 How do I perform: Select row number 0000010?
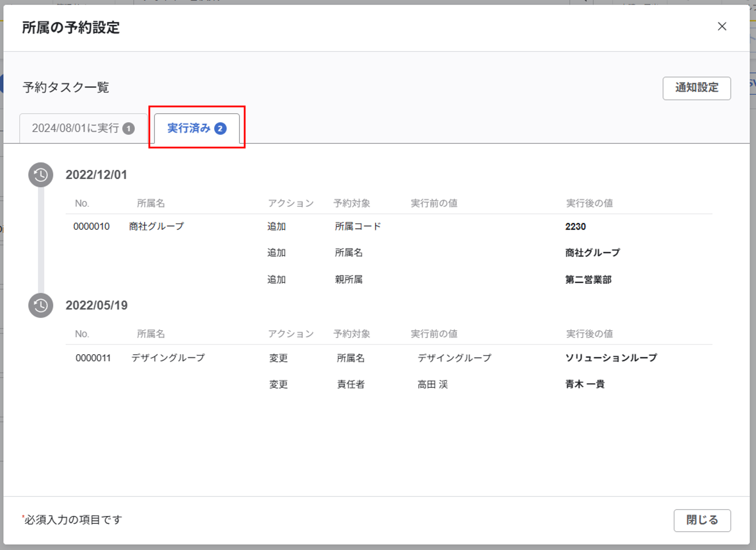91,226
